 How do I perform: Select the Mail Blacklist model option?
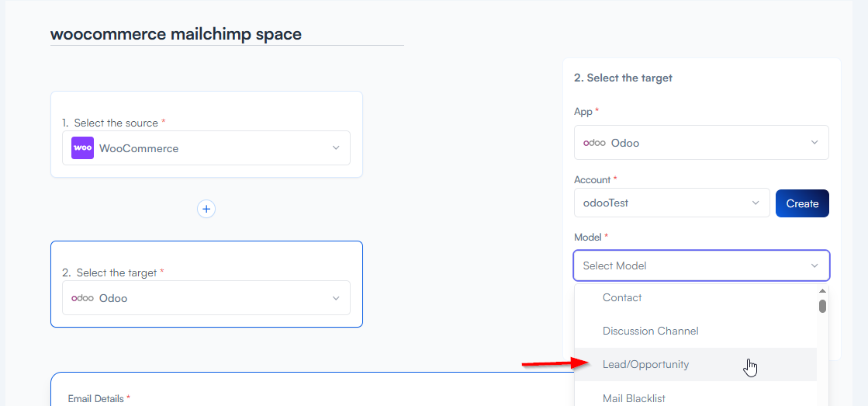coord(634,398)
